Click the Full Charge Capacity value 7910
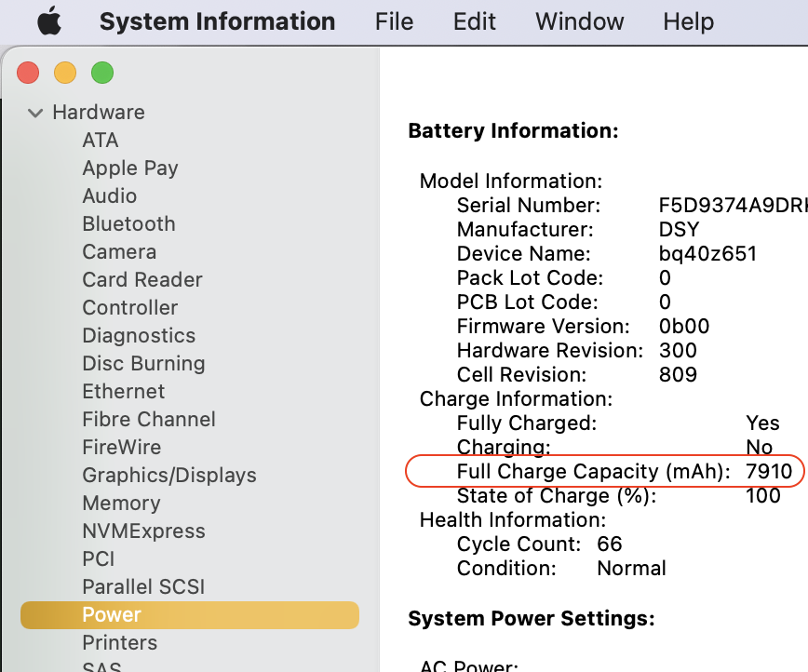The width and height of the screenshot is (808, 672). [x=769, y=472]
